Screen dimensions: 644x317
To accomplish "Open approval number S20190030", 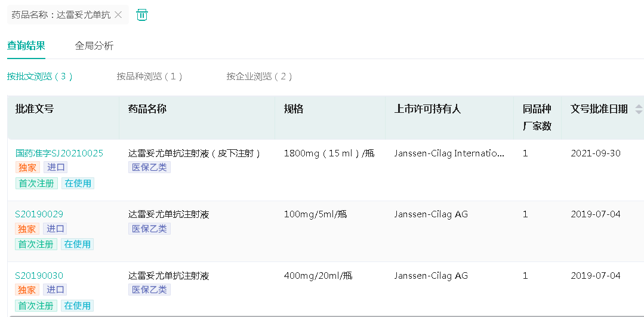I will [x=39, y=276].
